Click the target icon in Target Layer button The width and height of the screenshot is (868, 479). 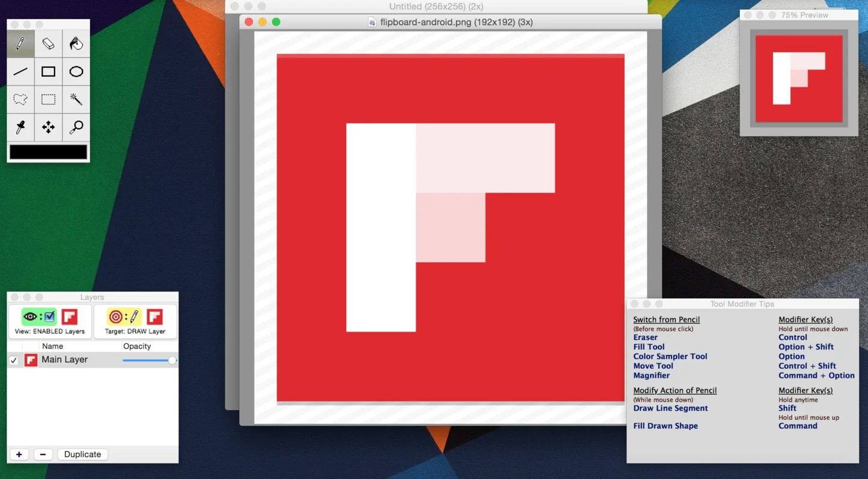click(x=116, y=317)
